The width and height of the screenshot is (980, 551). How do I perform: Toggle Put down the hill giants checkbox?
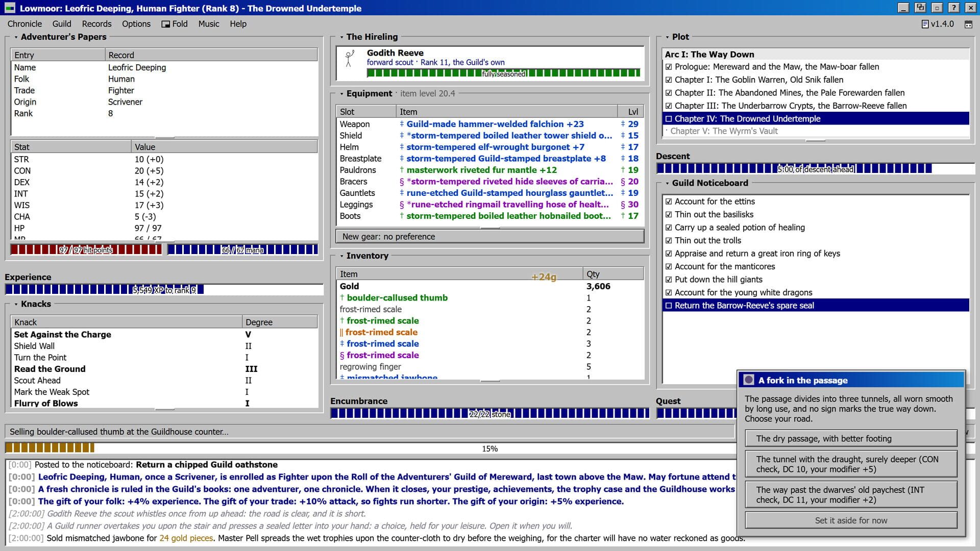pyautogui.click(x=669, y=280)
